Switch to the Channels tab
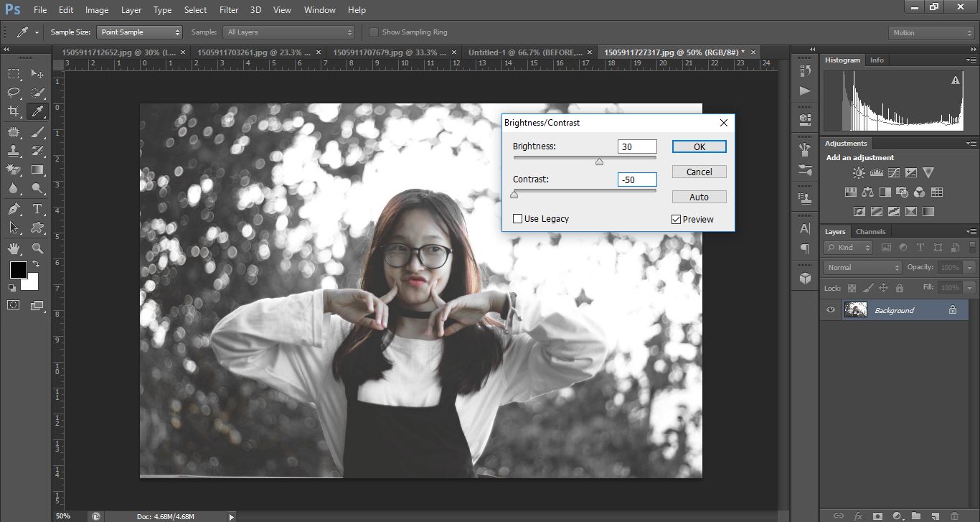 [870, 232]
